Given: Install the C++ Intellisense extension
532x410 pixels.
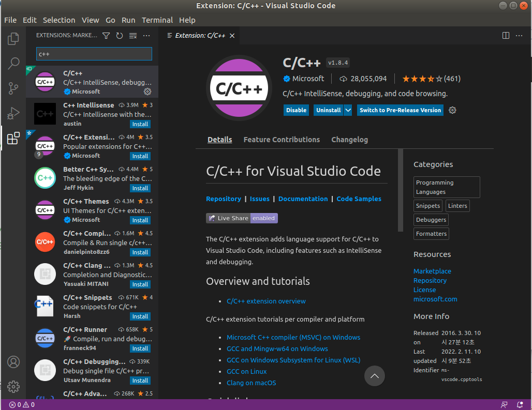Looking at the screenshot, I should 140,124.
